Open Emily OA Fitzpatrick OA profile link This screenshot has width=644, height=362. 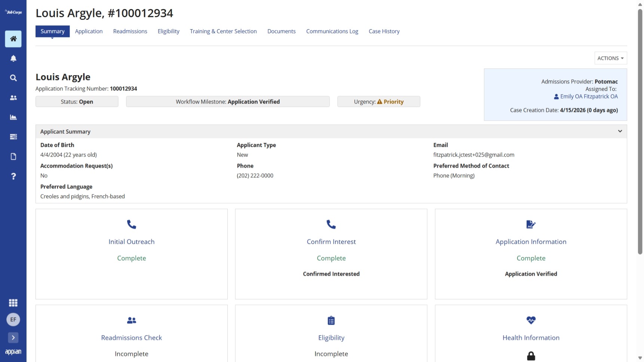click(x=589, y=96)
